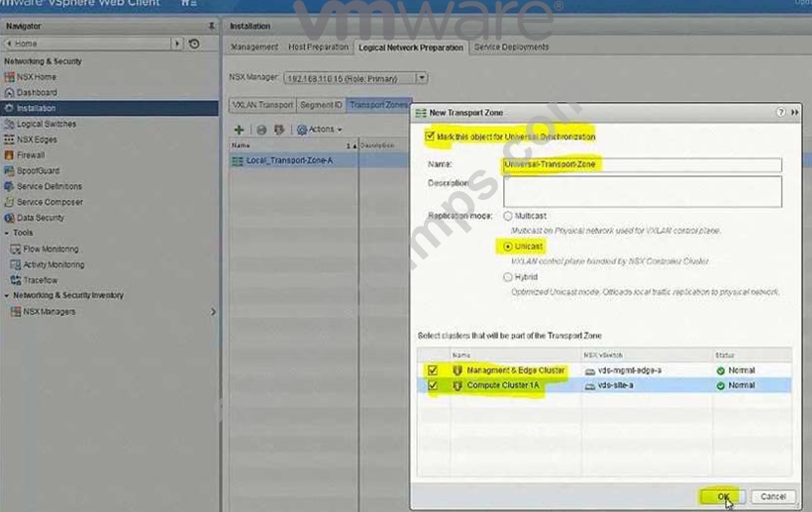Screen dimensions: 812x512
Task: Switch to the Management tab
Action: [254, 47]
